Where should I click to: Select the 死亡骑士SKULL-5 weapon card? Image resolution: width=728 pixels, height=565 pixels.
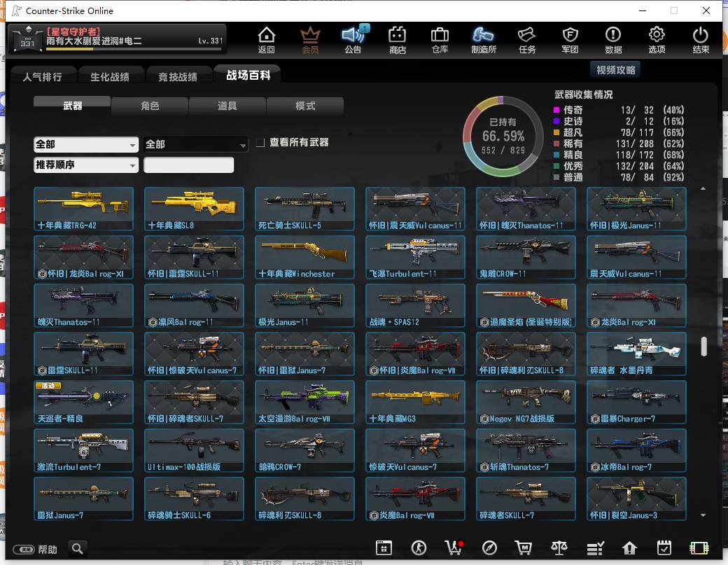click(x=304, y=209)
